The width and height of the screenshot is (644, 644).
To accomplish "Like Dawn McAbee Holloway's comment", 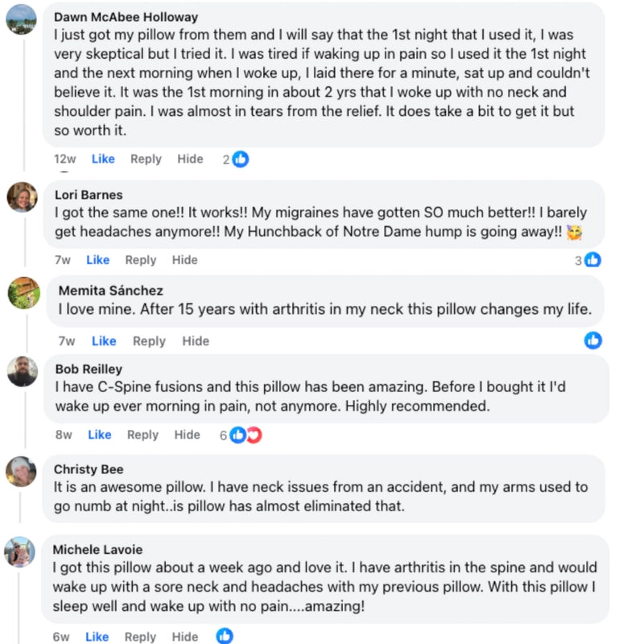I will [103, 159].
